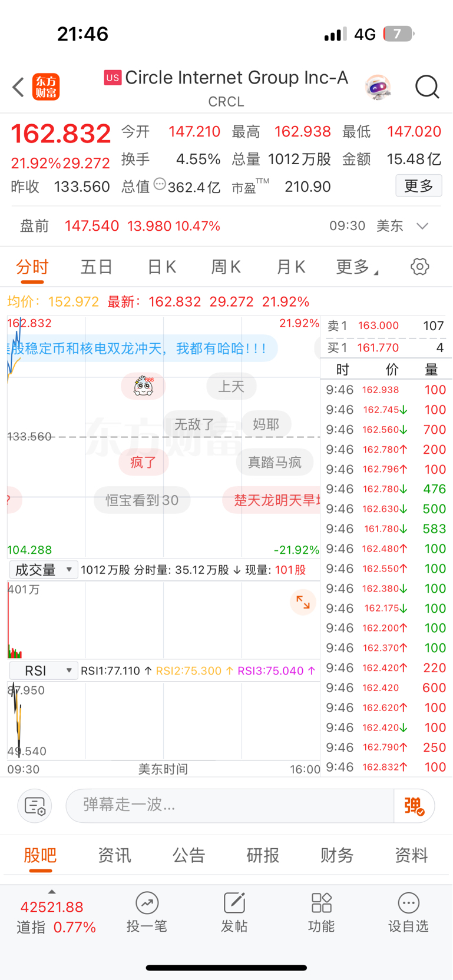Open the 股吧 tab

pyautogui.click(x=40, y=855)
